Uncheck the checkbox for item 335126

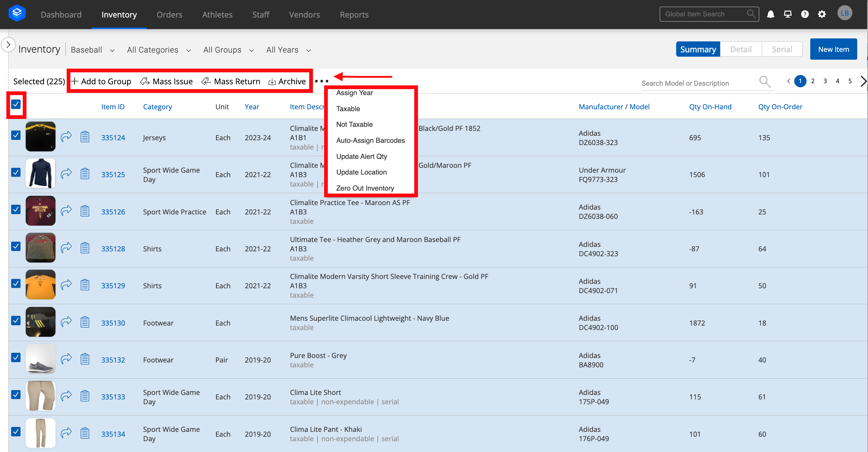tap(16, 209)
